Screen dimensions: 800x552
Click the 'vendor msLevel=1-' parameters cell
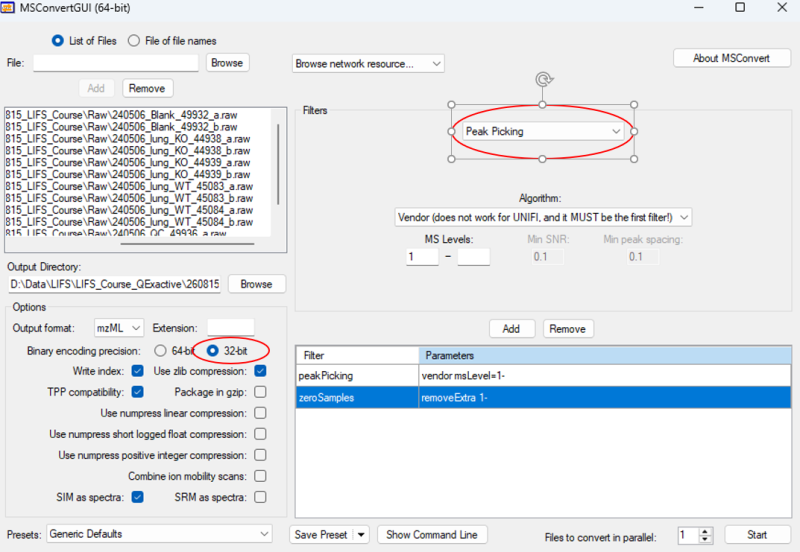(x=605, y=376)
